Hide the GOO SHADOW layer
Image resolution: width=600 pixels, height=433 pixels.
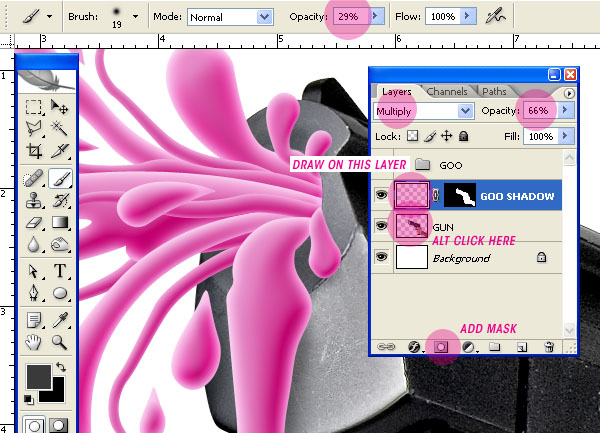coord(381,195)
